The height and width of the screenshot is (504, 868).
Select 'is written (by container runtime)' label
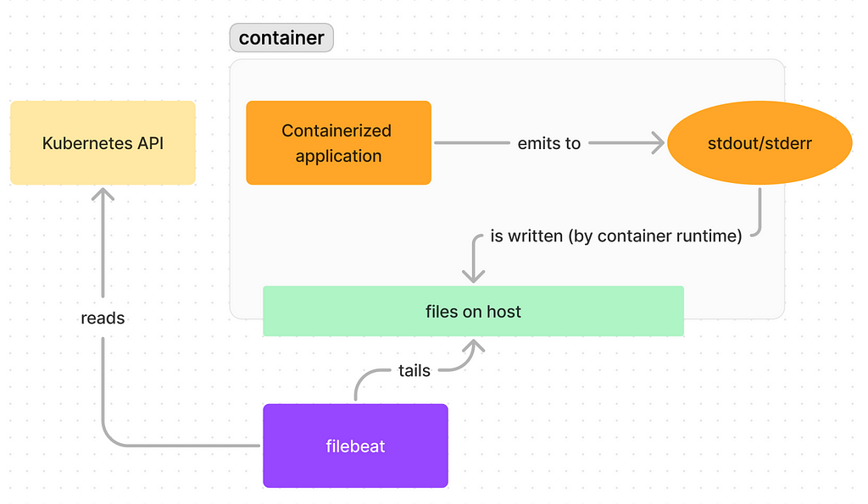pyautogui.click(x=616, y=235)
